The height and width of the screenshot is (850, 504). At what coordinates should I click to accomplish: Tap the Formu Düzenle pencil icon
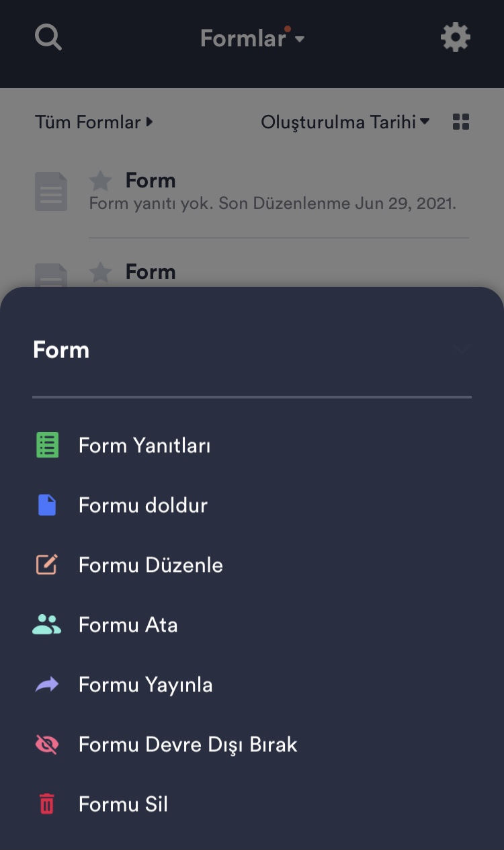coord(47,565)
